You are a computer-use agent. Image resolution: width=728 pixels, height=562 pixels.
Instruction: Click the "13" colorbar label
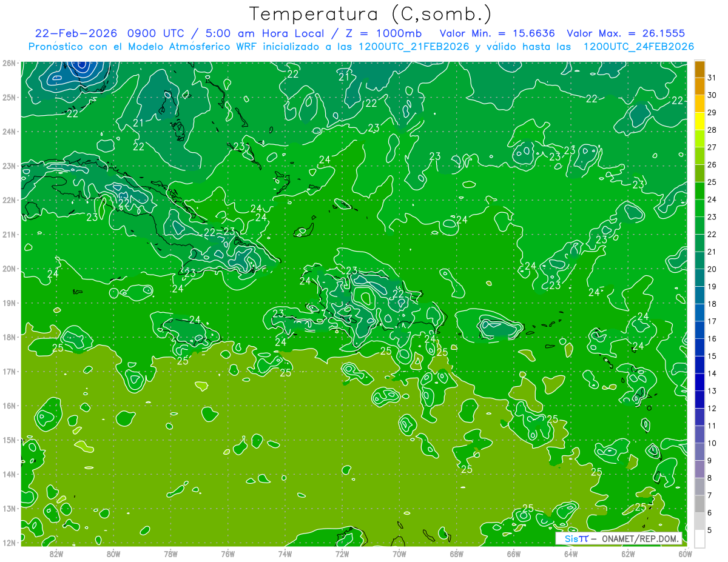click(x=712, y=390)
